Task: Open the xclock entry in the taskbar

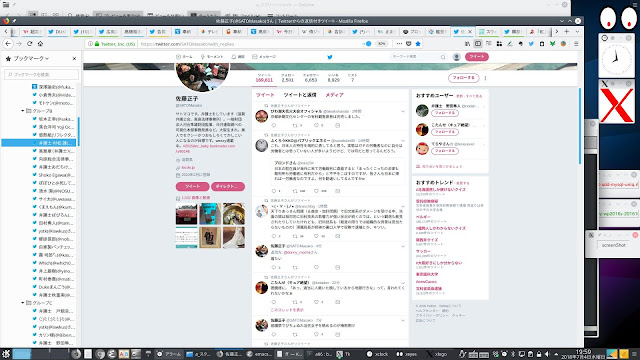Action: click(x=378, y=354)
